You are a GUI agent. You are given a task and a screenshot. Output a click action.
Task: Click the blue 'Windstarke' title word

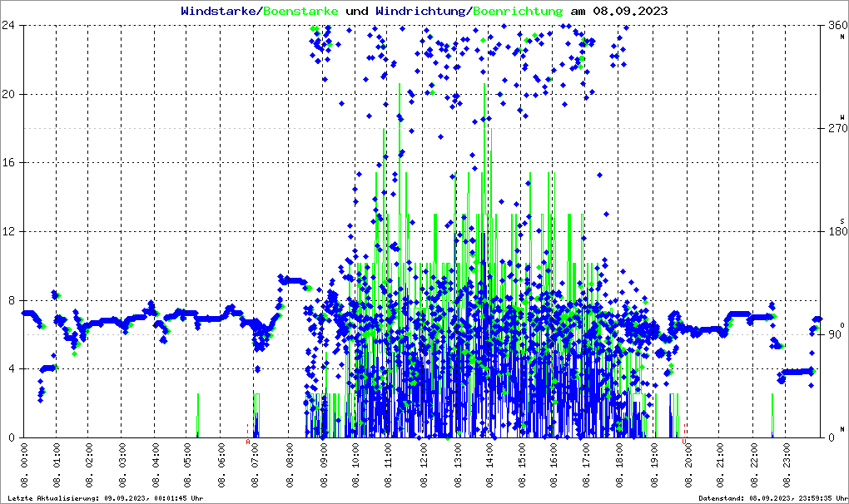click(218, 11)
